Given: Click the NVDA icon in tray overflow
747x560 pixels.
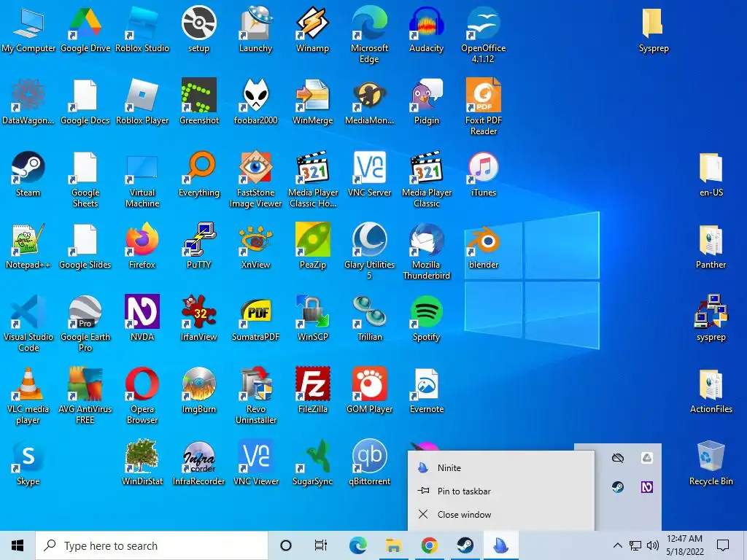Looking at the screenshot, I should coord(646,486).
